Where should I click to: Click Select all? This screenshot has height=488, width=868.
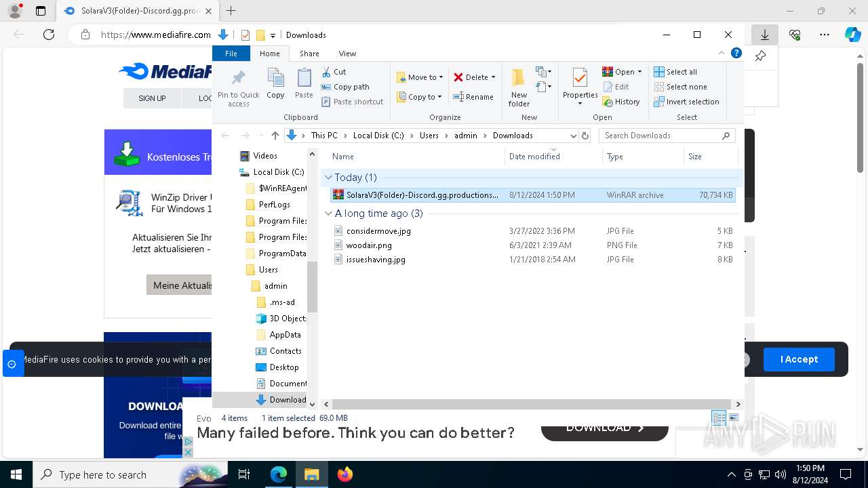click(x=675, y=72)
